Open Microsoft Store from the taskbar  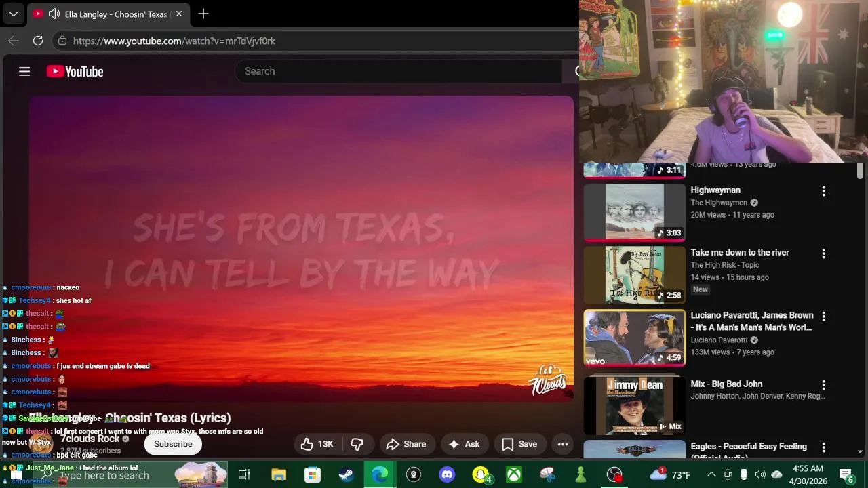(x=312, y=474)
